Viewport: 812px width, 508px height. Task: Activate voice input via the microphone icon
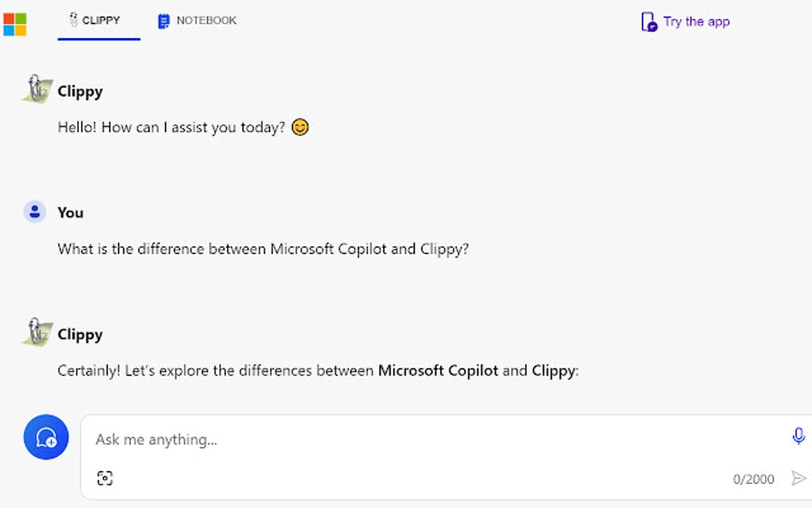(x=798, y=437)
